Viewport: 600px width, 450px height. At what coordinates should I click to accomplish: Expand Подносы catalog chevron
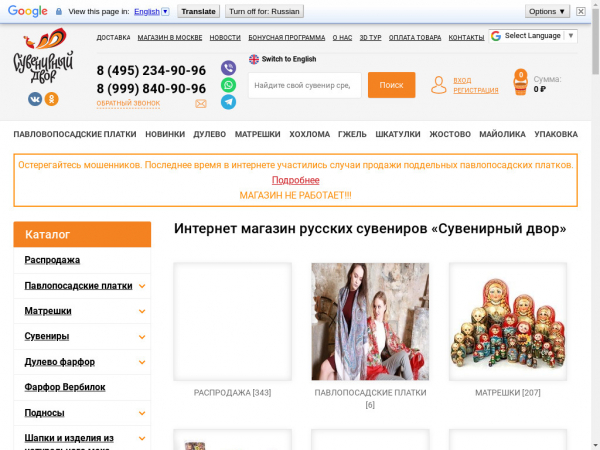pos(142,413)
